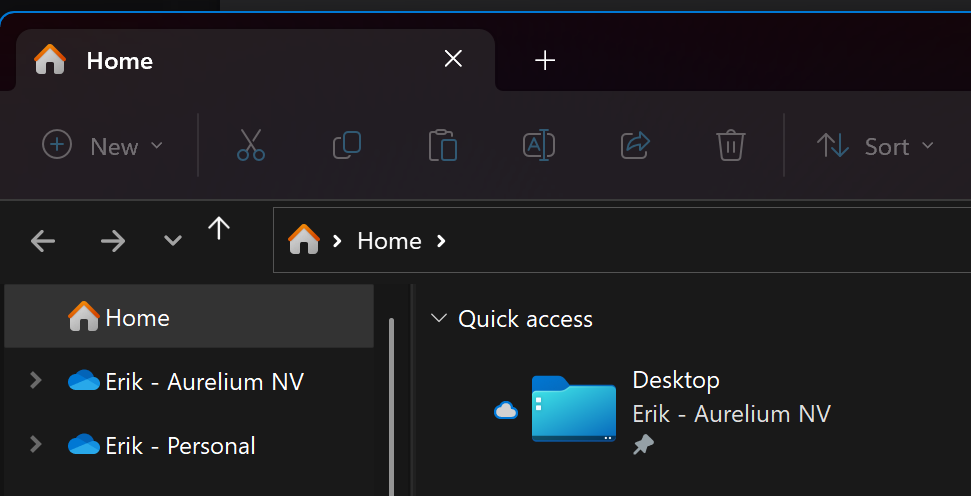The width and height of the screenshot is (971, 496).
Task: Click the Cut scissors icon
Action: tap(251, 146)
